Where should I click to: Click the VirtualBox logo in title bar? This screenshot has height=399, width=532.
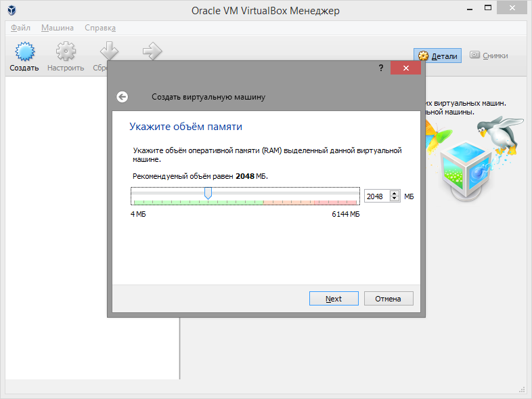[x=12, y=11]
